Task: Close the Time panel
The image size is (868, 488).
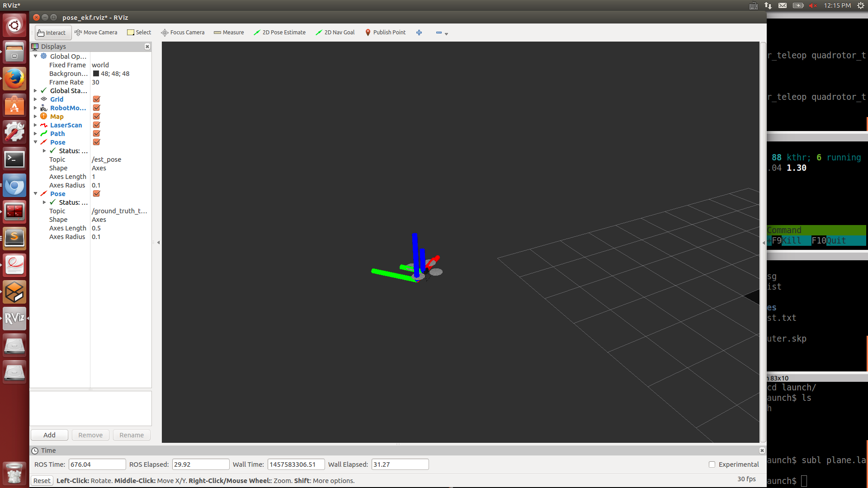Action: (x=762, y=450)
